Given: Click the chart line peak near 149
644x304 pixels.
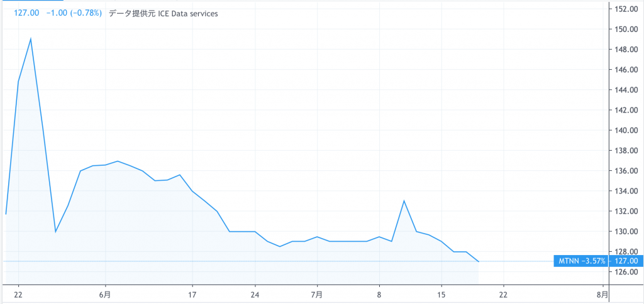Looking at the screenshot, I should coord(31,39).
